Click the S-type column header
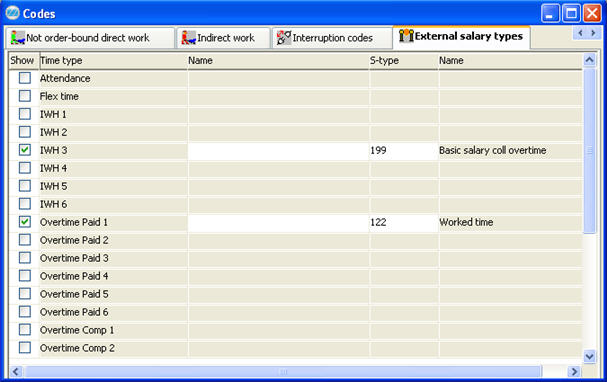Viewport: 607px width, 382px height. (x=403, y=60)
